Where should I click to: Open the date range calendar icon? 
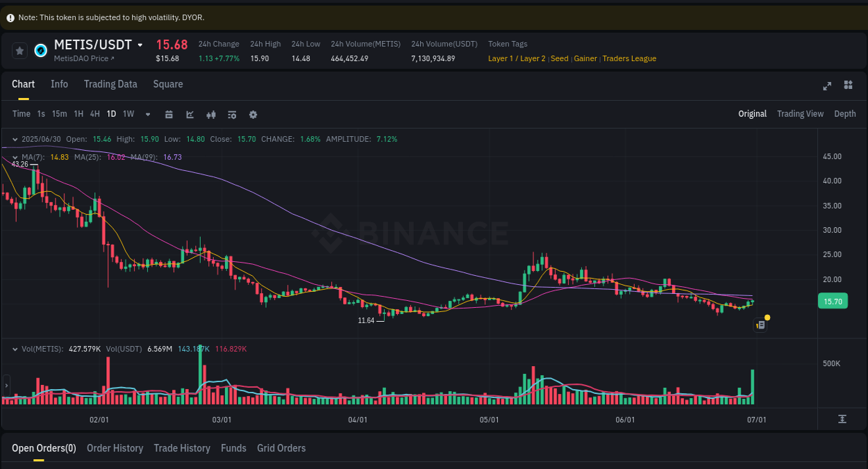169,114
